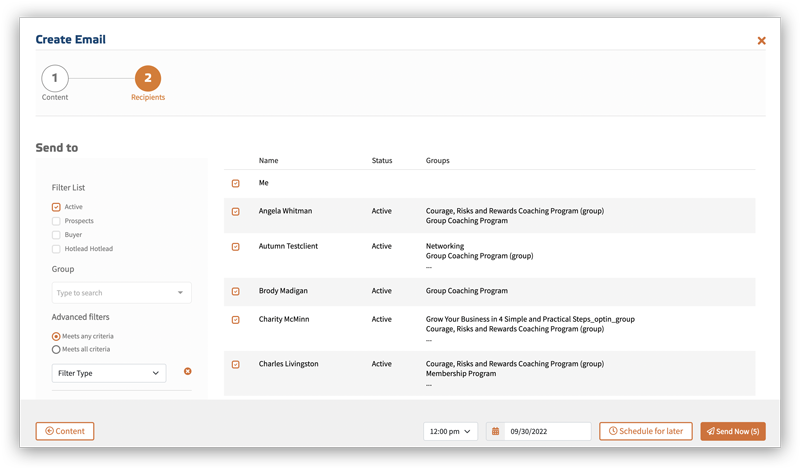This screenshot has height=469, width=800.
Task: Select the name Charity McMinn
Action: pyautogui.click(x=284, y=319)
